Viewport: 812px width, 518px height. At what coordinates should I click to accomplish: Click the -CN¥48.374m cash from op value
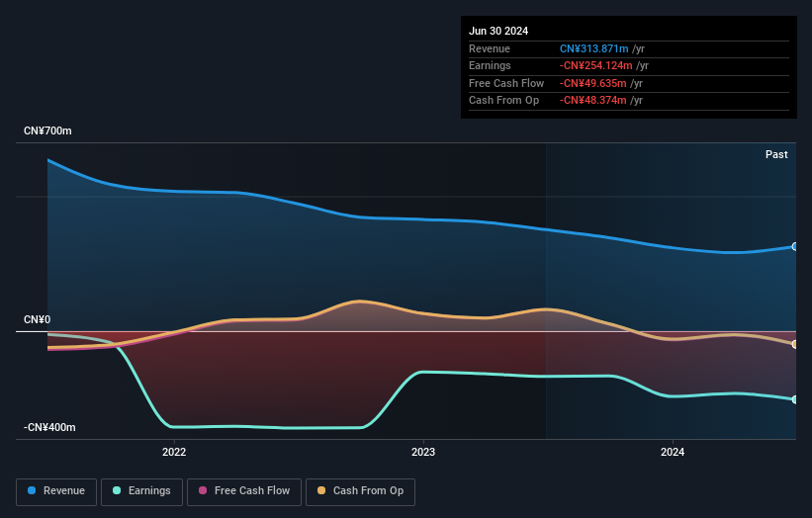tap(593, 101)
